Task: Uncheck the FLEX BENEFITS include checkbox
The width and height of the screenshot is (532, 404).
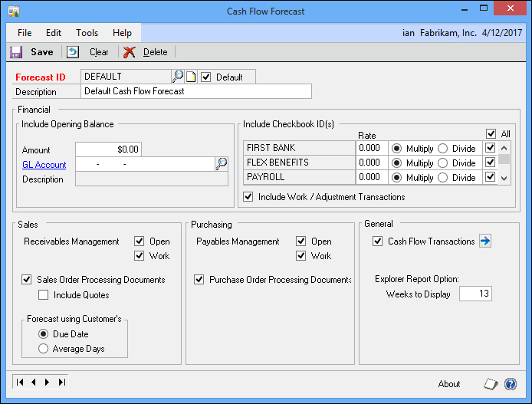Action: tap(490, 163)
